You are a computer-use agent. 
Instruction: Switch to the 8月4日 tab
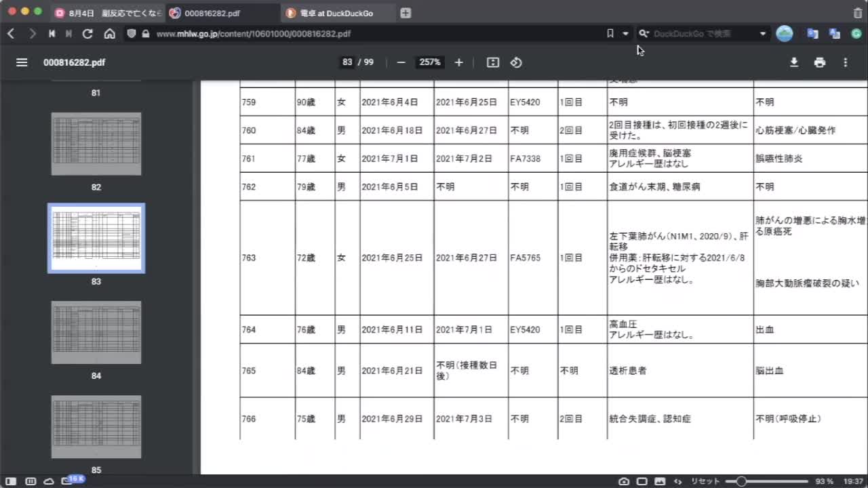tap(108, 13)
